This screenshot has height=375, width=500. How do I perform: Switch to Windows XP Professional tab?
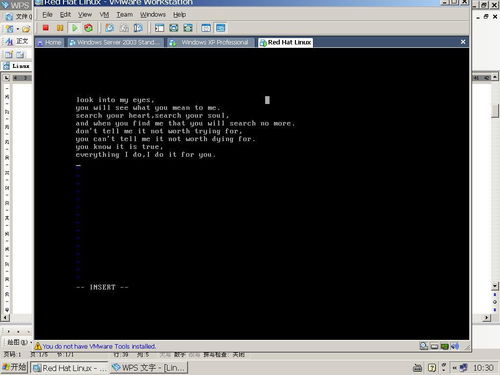pyautogui.click(x=211, y=42)
